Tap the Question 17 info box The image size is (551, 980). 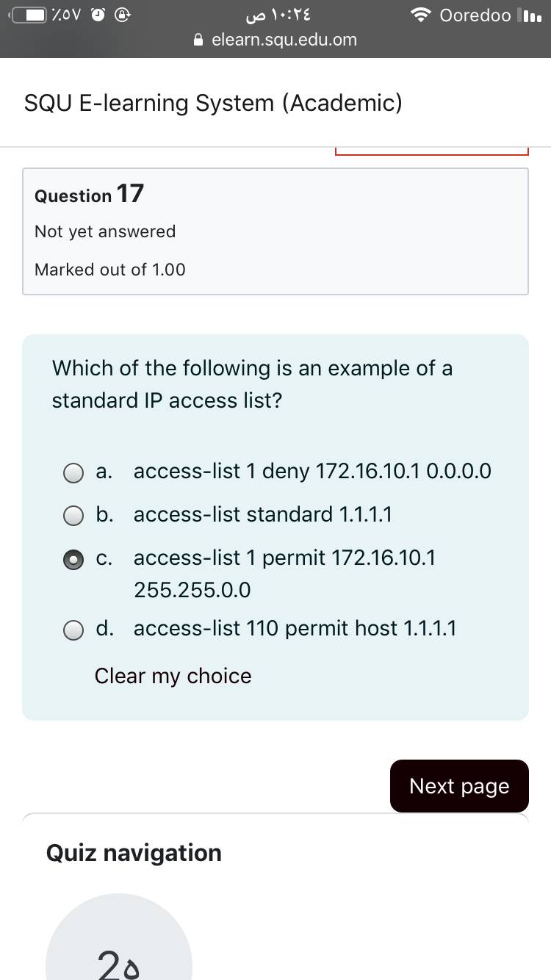[x=275, y=231]
